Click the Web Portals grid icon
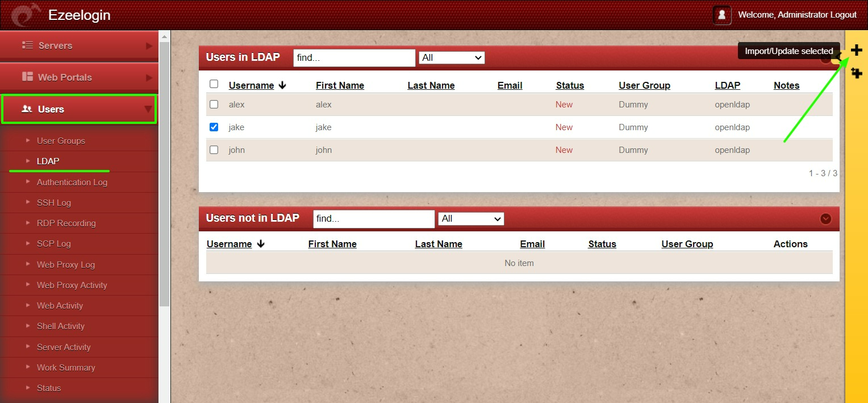The height and width of the screenshot is (403, 868). pos(27,77)
